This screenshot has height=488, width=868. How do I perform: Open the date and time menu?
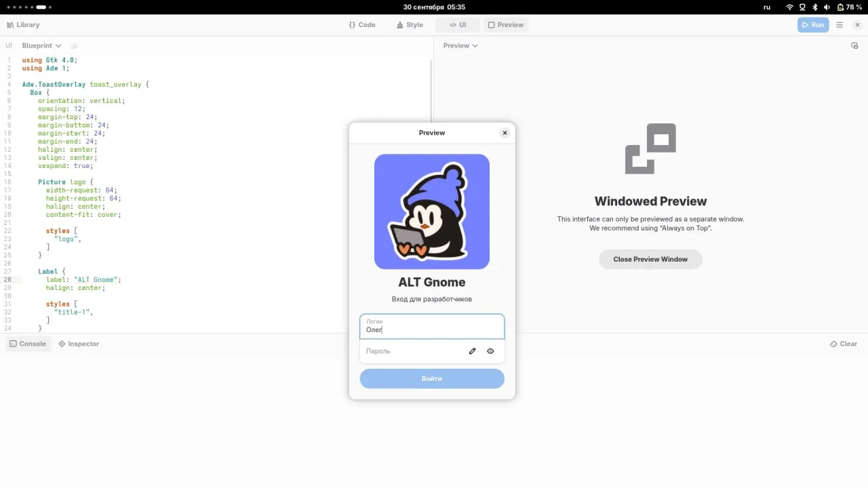click(x=434, y=7)
